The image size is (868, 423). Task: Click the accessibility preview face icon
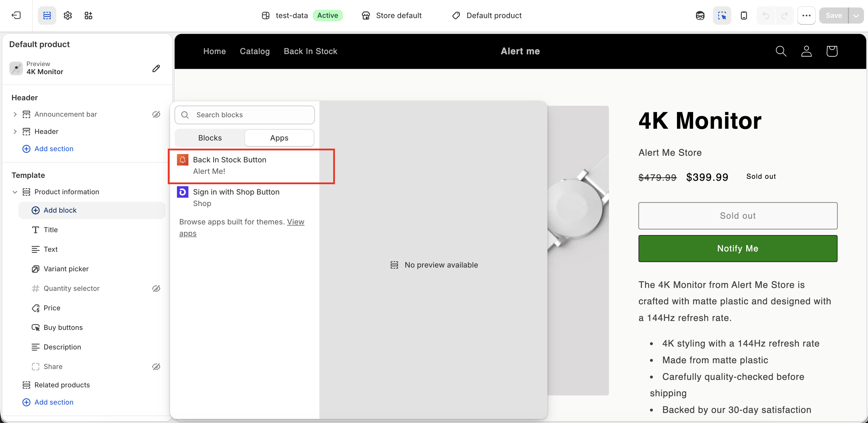700,15
